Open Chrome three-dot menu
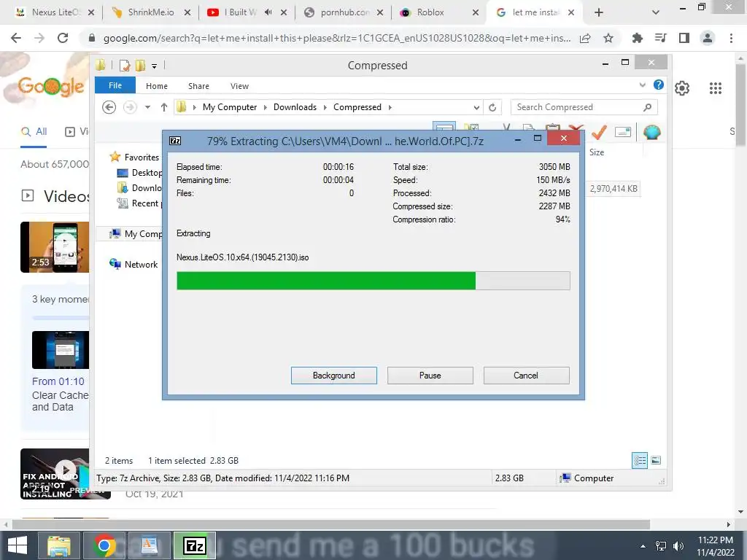The height and width of the screenshot is (560, 747). [731, 38]
